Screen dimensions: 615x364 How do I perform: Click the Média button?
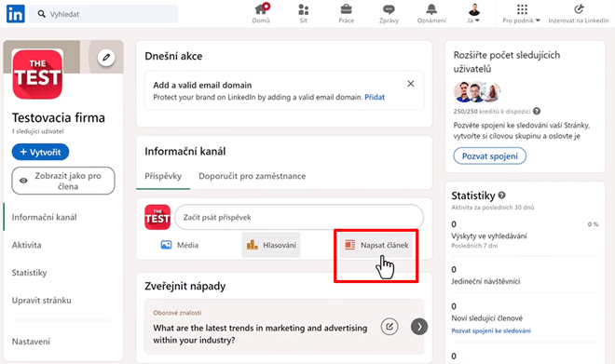[x=180, y=245]
